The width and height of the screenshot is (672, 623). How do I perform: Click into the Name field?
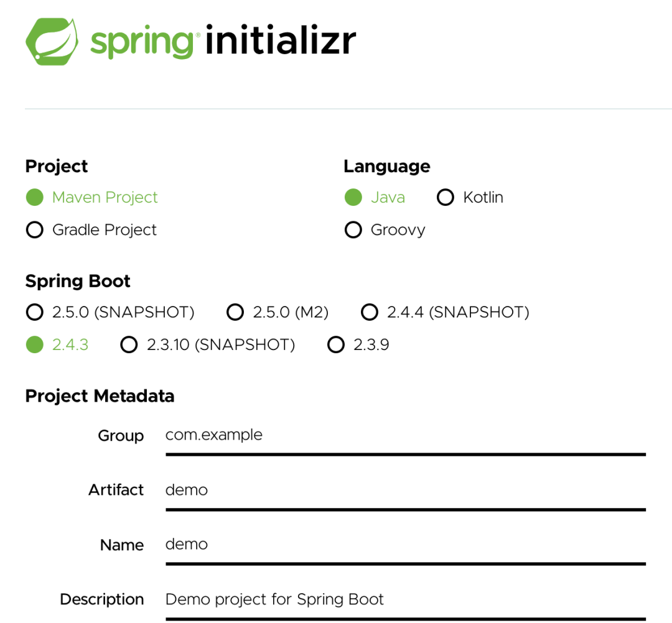(x=404, y=545)
